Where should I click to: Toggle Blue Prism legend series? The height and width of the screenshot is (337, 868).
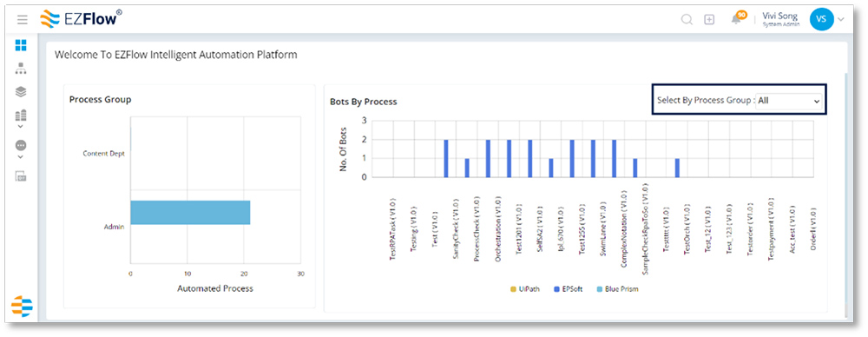(617, 288)
